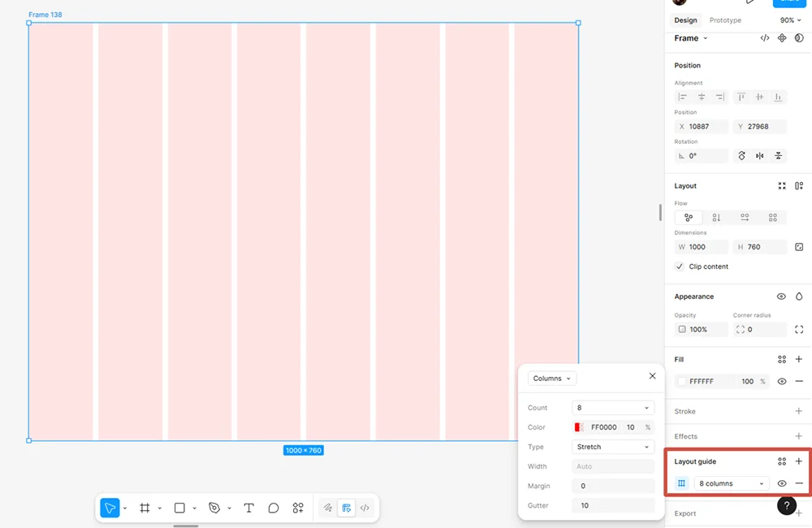Select the Rectangle shape tool
The height and width of the screenshot is (528, 812).
(179, 508)
